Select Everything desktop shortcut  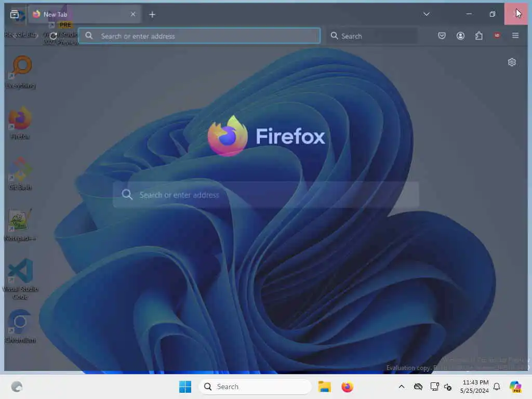(21, 72)
